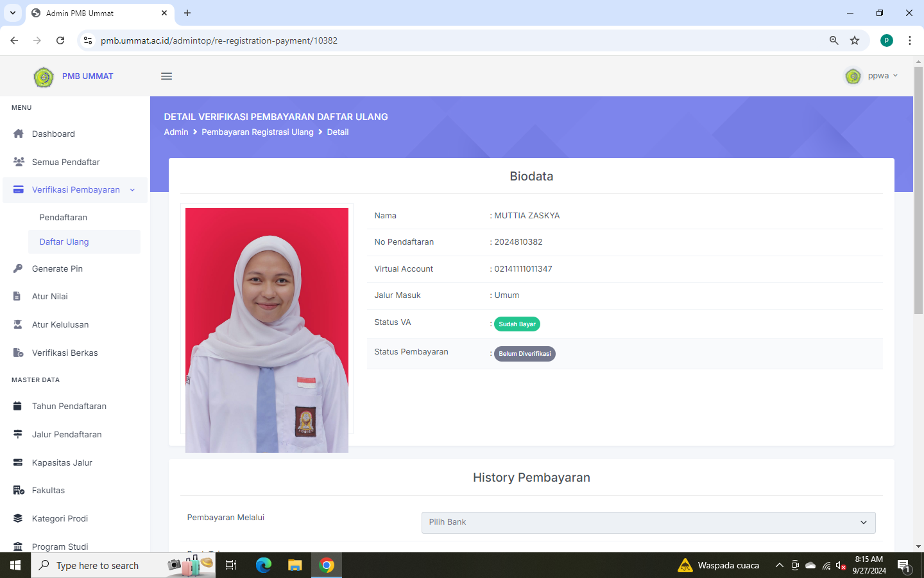Click the Tahun Pendaftaran calendar icon

click(x=18, y=406)
